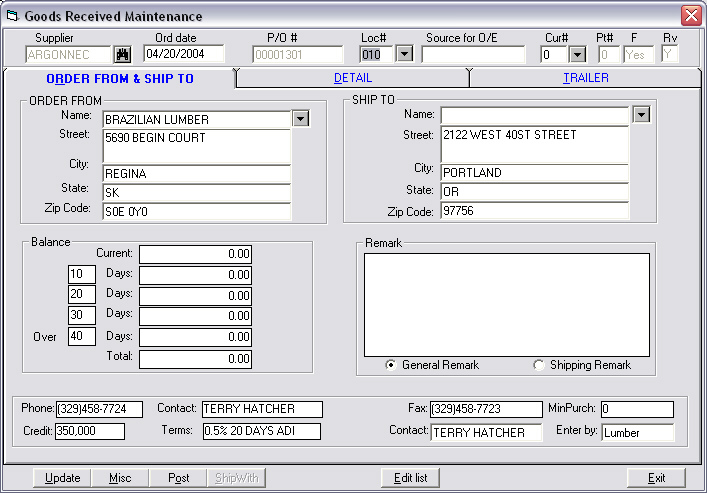Click inside the Remark text area
This screenshot has height=493, width=707.
pos(507,305)
